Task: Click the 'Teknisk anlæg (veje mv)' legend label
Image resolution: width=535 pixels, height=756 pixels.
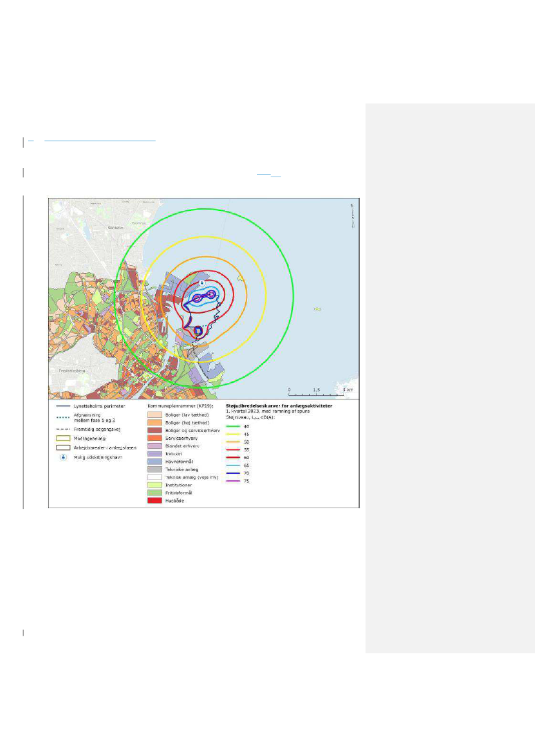Action: click(x=192, y=477)
